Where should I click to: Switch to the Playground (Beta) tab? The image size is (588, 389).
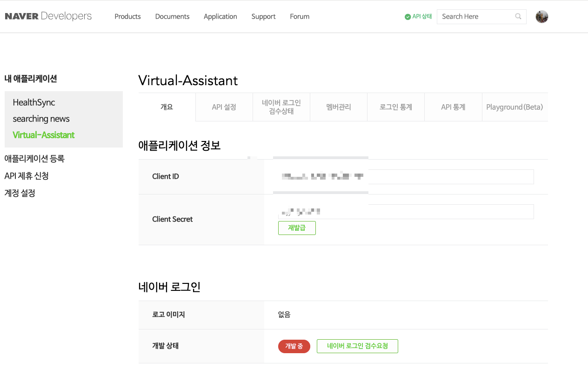click(515, 107)
